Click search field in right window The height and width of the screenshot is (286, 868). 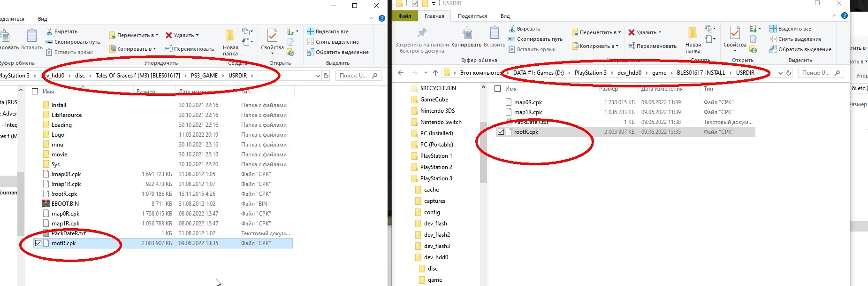coord(822,73)
